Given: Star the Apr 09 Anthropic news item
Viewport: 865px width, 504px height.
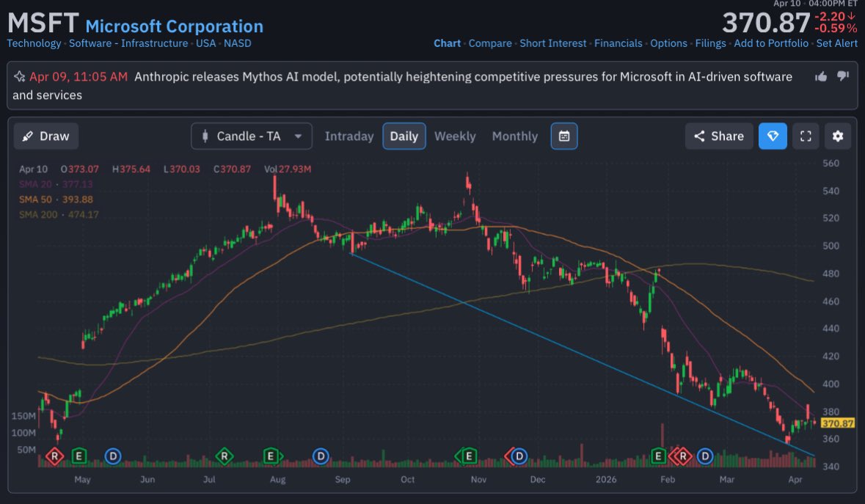Looking at the screenshot, I should coord(19,76).
